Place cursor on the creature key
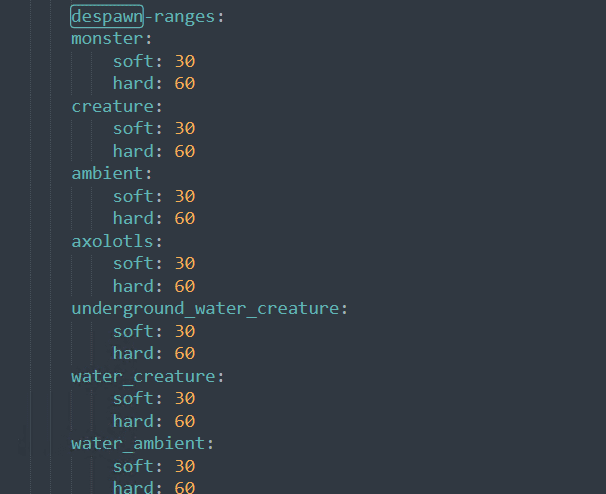Screen dimensions: 606x494 click(x=112, y=106)
